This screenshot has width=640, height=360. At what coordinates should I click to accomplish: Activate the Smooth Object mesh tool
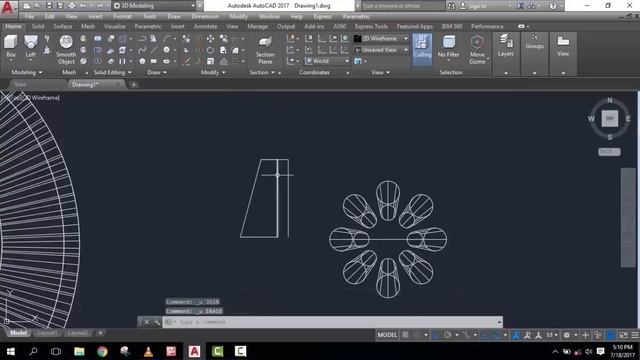point(66,50)
